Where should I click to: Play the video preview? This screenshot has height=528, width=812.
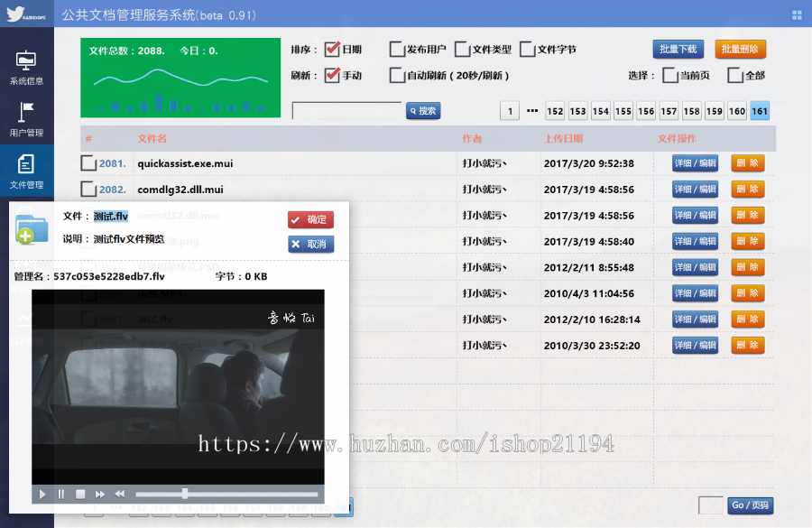pyautogui.click(x=42, y=495)
